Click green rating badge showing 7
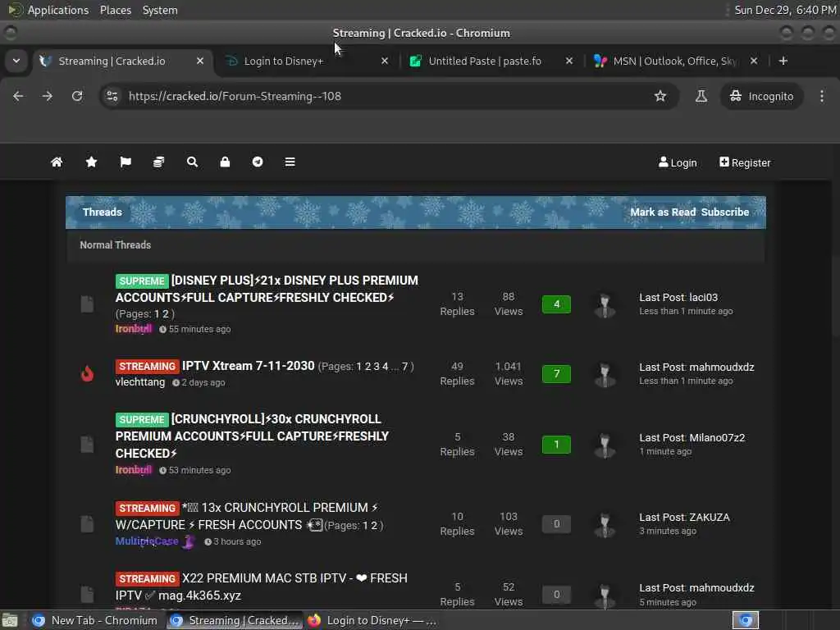The width and height of the screenshot is (840, 630). tap(556, 373)
